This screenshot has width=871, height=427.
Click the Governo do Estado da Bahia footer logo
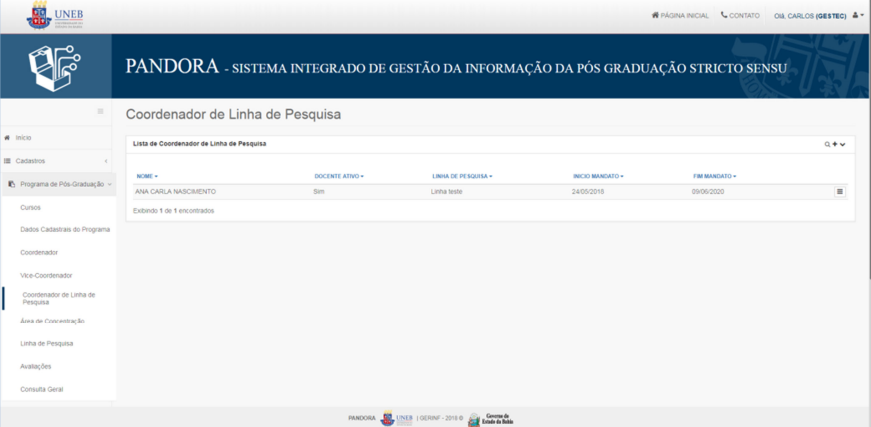coord(491,419)
